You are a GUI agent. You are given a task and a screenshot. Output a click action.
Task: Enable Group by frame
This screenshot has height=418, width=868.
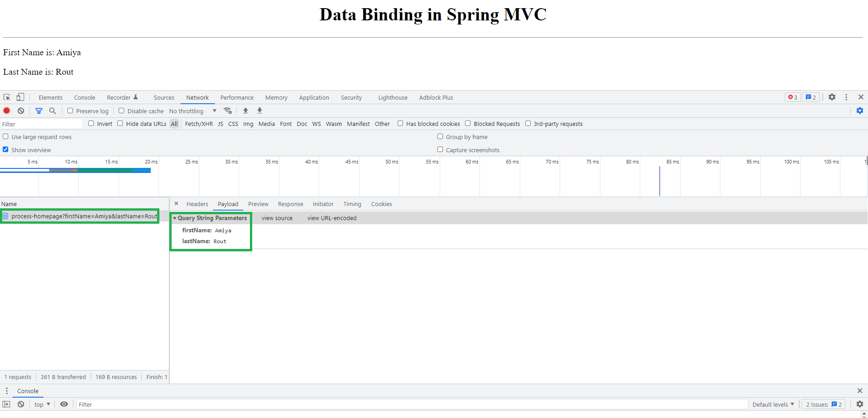point(440,136)
